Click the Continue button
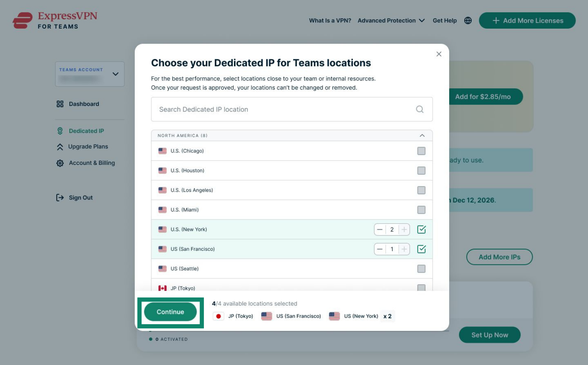The height and width of the screenshot is (365, 588). [170, 312]
